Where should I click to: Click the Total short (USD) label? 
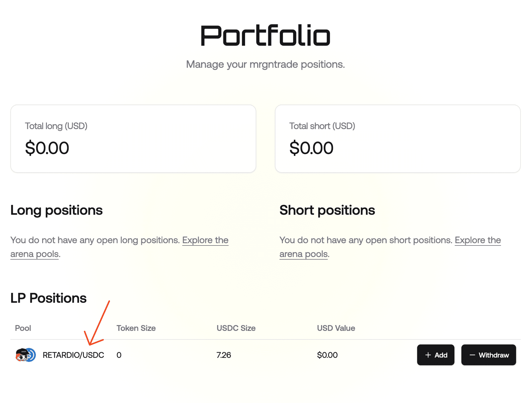click(x=322, y=126)
